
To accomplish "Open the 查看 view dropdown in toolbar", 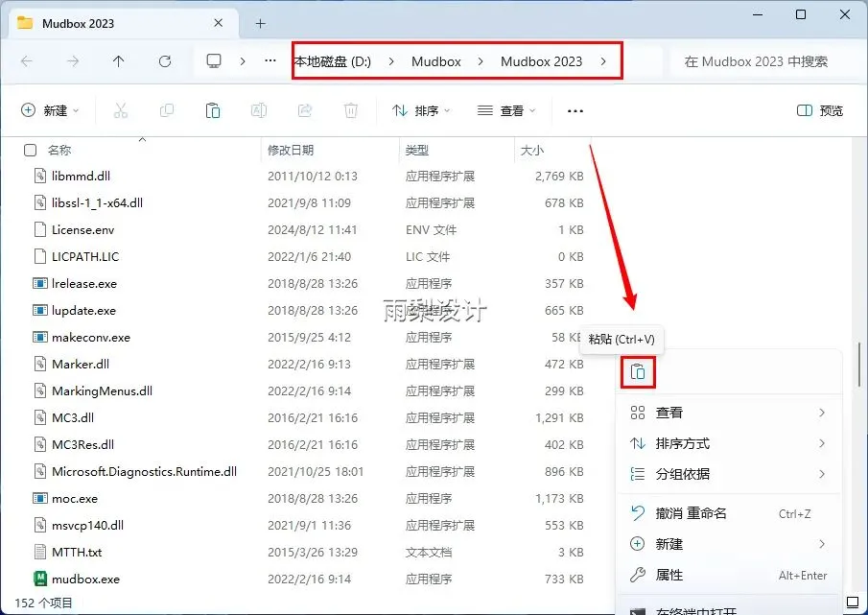I will [506, 110].
